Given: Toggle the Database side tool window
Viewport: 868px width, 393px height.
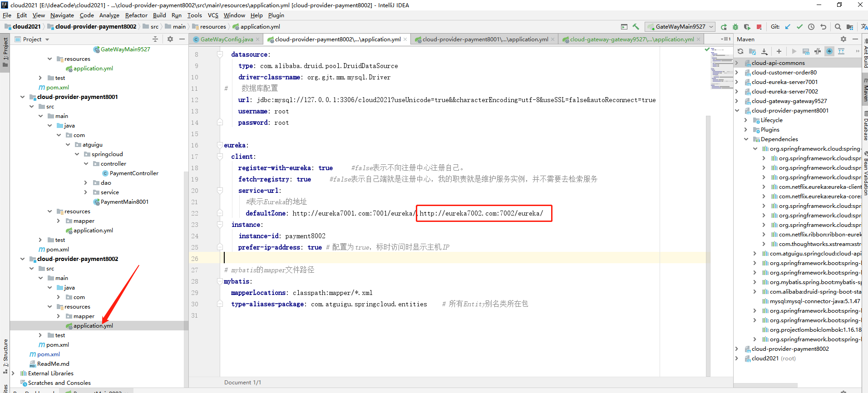Looking at the screenshot, I should point(865,126).
